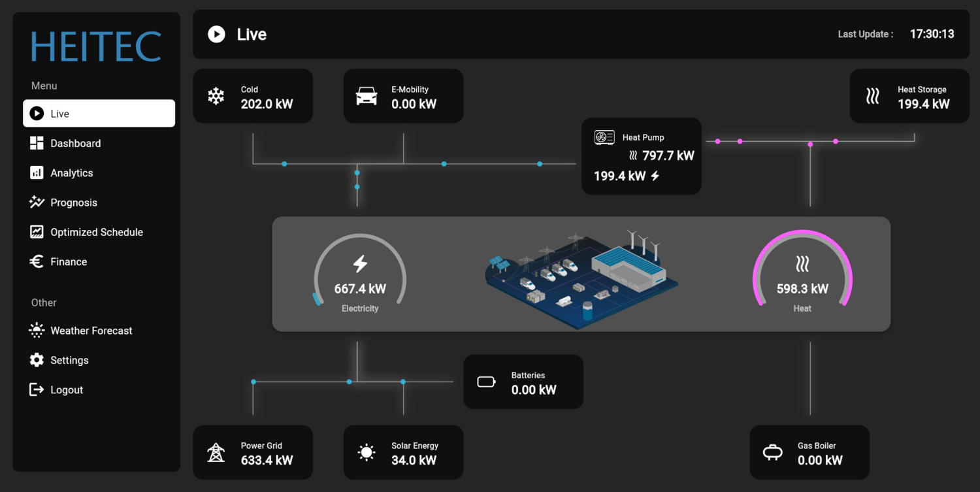Click the car icon for E-Mobility
This screenshot has width=980, height=492.
[x=367, y=96]
